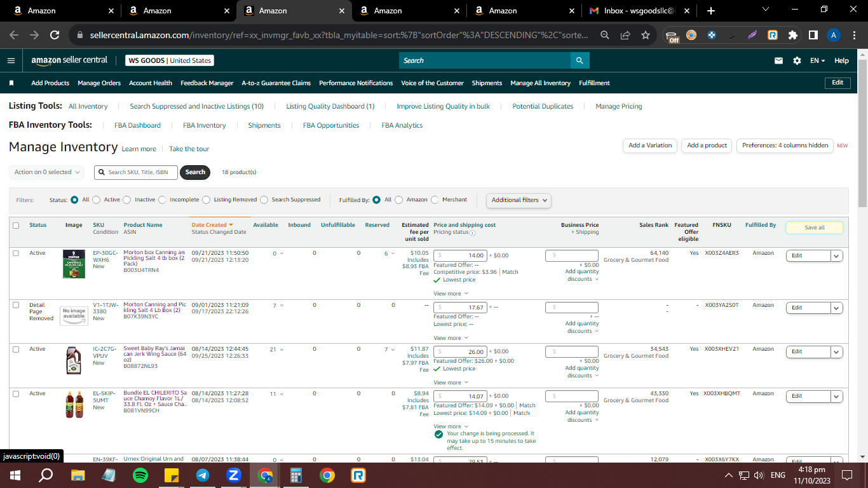Click the blue cross-shaped extension icon
The width and height of the screenshot is (868, 488).
[x=712, y=36]
